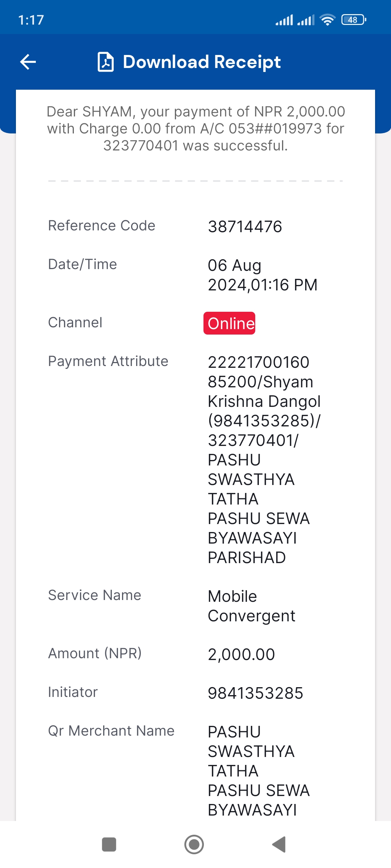Tap the second cellular signal icon
The image size is (391, 868).
click(x=306, y=20)
